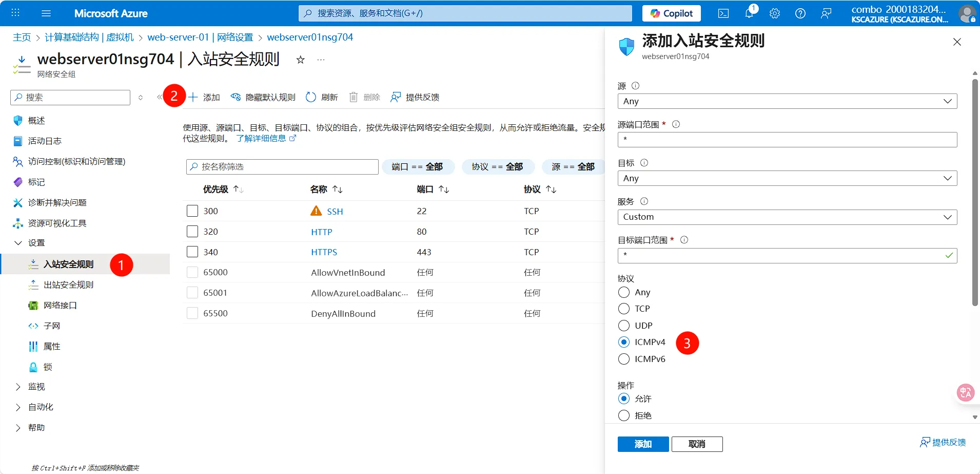
Task: Open the 服务 dropdown showing Custom
Action: click(x=786, y=217)
